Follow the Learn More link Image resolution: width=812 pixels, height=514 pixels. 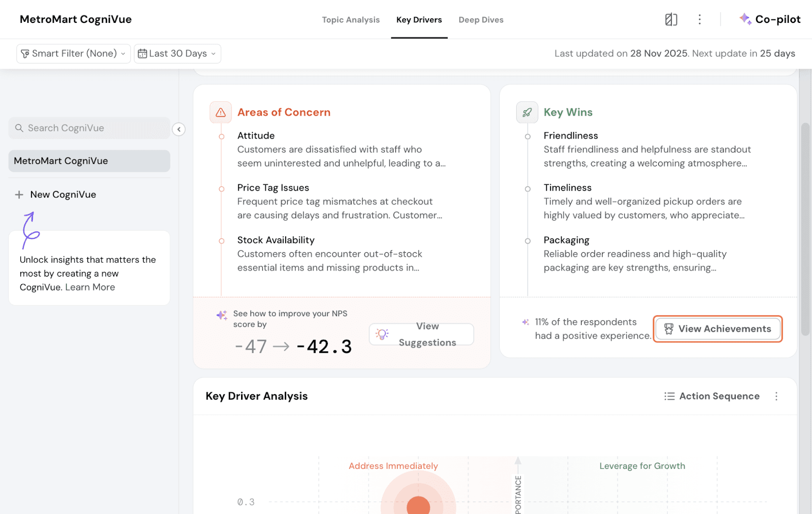(x=90, y=287)
